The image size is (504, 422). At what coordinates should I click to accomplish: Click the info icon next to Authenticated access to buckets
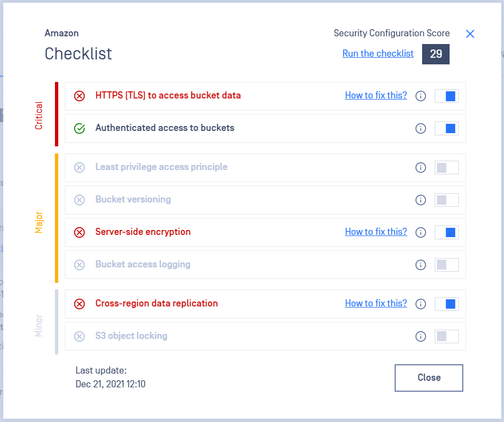coord(420,128)
